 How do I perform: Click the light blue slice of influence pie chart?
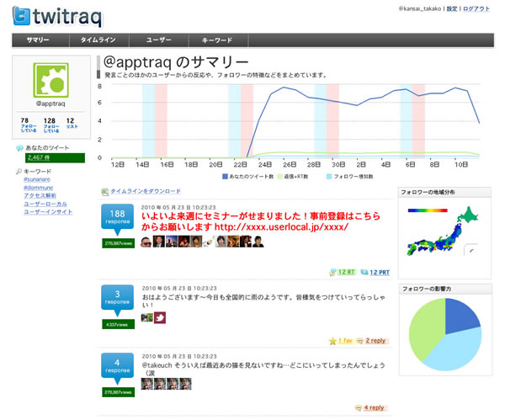click(x=457, y=349)
